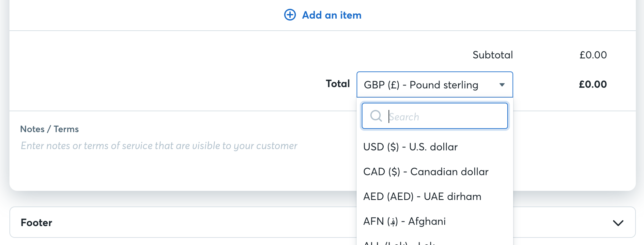Click the bold Total label

pos(338,84)
